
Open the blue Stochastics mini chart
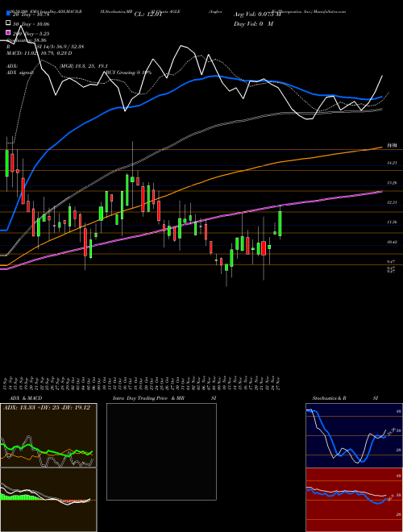[354, 435]
